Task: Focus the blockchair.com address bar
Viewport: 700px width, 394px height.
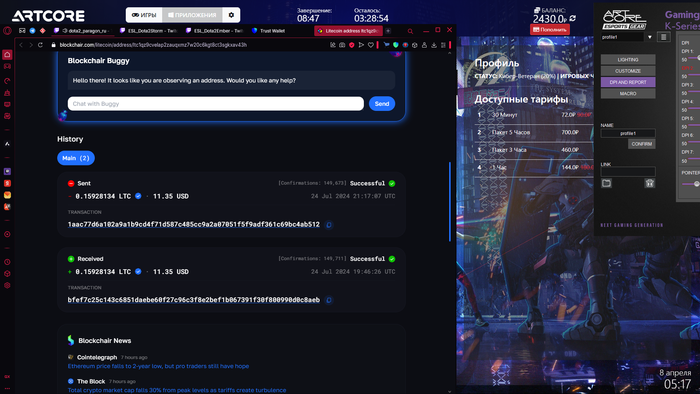Action: [153, 45]
